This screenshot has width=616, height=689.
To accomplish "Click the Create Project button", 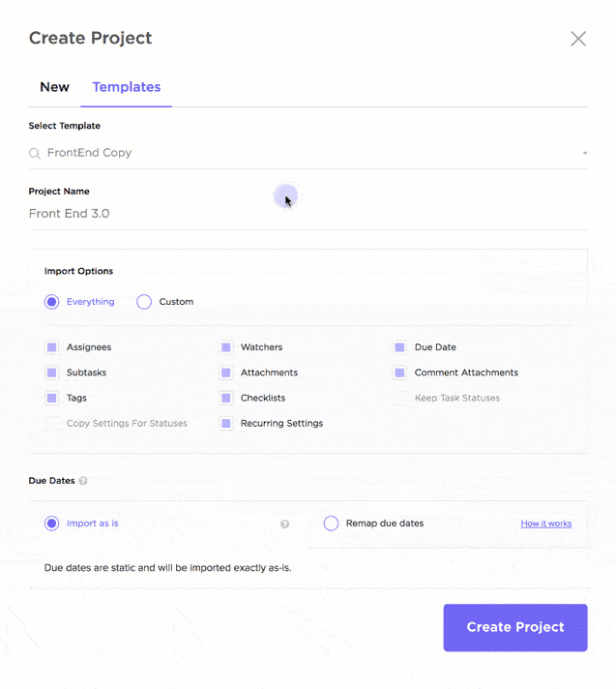I will coord(514,627).
